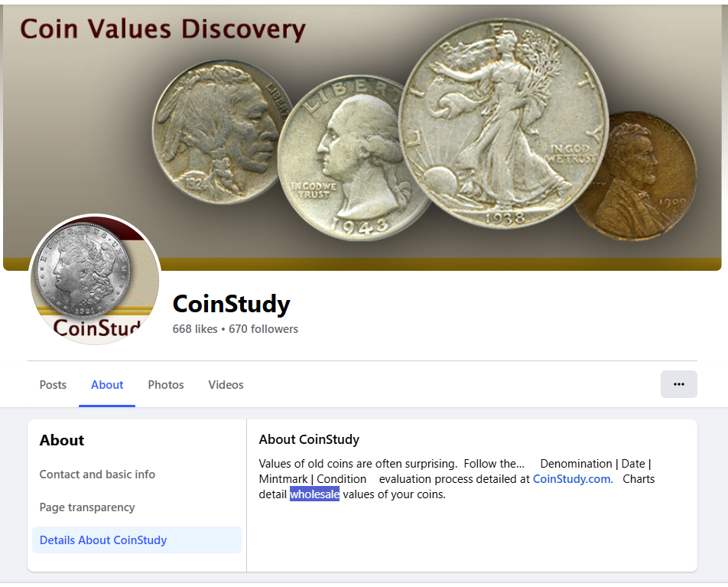Open Page transparency section

[x=87, y=507]
